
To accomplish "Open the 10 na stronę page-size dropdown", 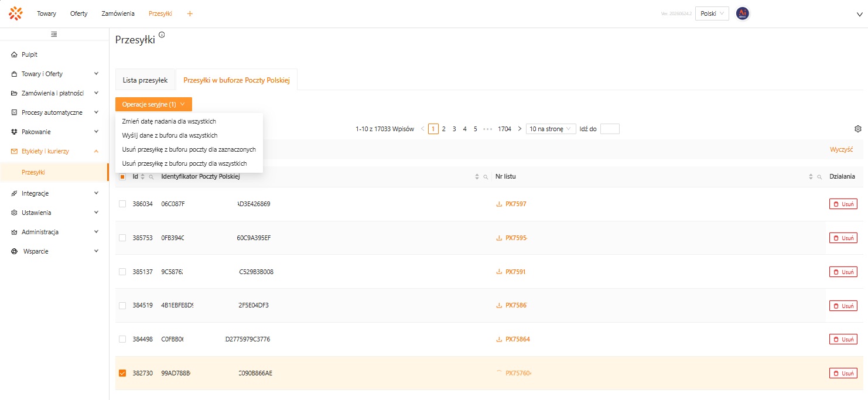I will 551,129.
